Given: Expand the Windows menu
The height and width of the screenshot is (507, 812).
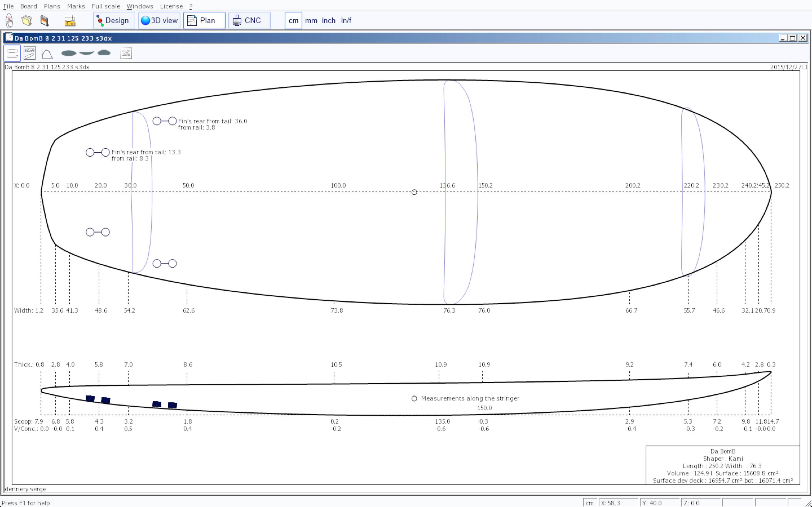Looking at the screenshot, I should 140,6.
